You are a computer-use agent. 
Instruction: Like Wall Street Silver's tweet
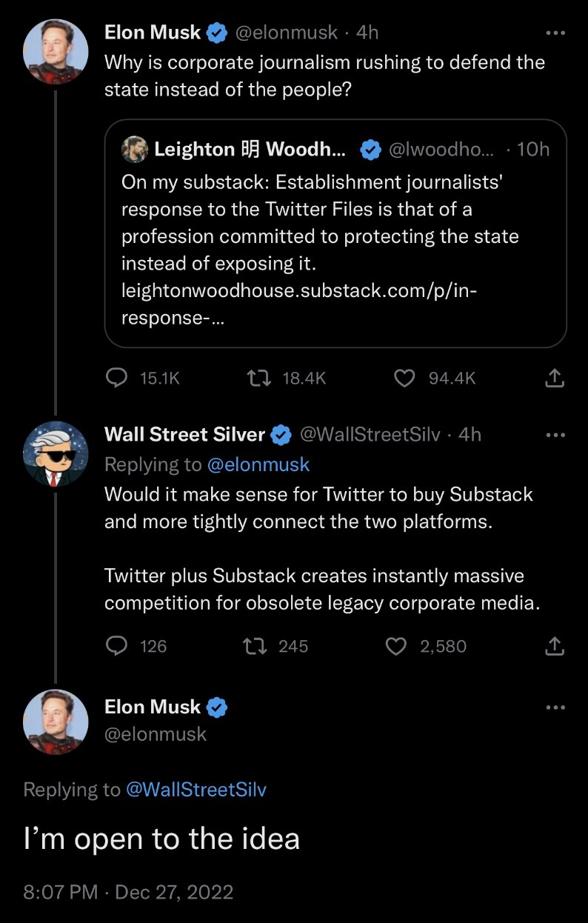(x=397, y=646)
